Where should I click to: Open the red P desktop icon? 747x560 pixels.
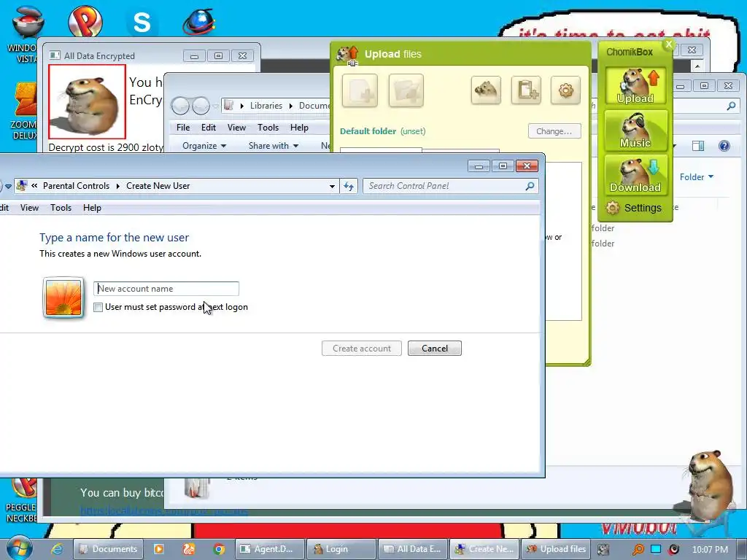85,21
